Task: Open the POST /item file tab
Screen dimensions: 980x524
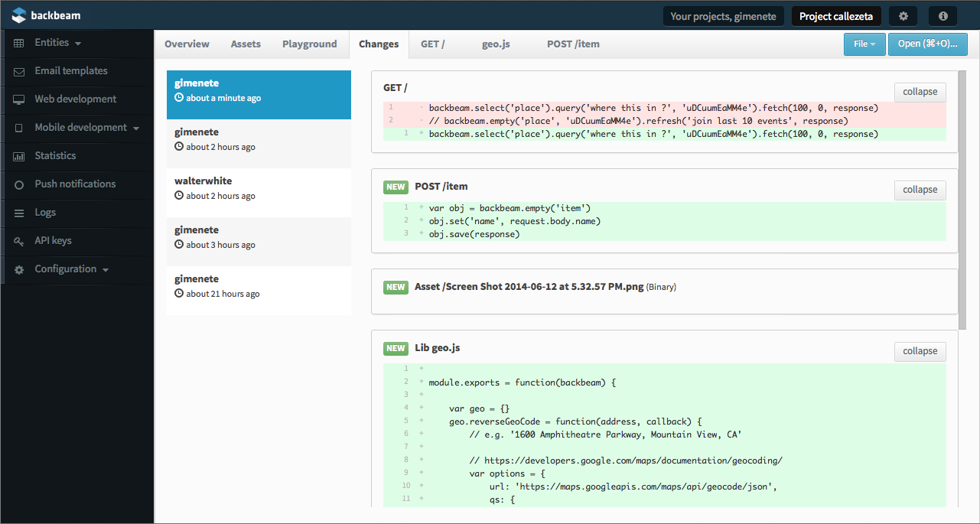Action: (573, 44)
